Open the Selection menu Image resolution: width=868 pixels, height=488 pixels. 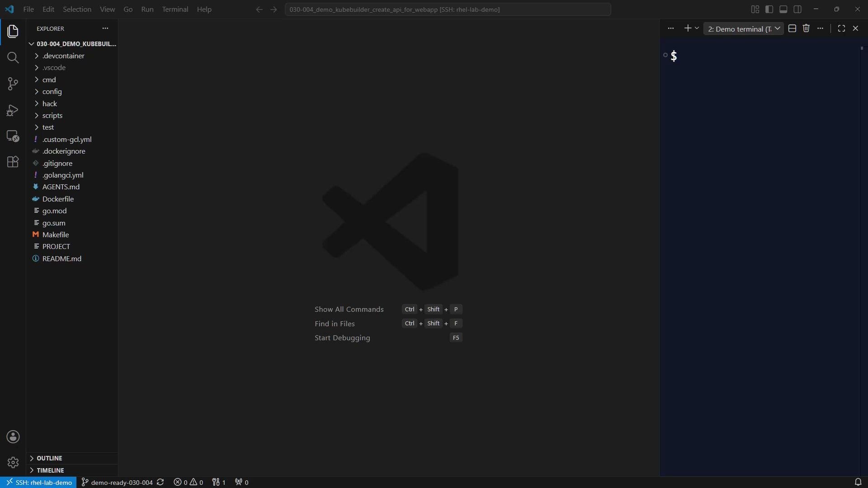coord(77,9)
